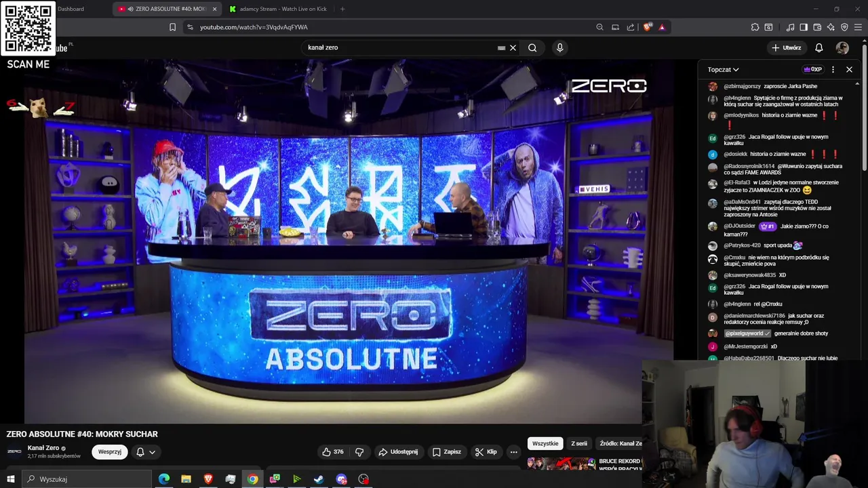Select the Z serii filter chip

tap(579, 443)
